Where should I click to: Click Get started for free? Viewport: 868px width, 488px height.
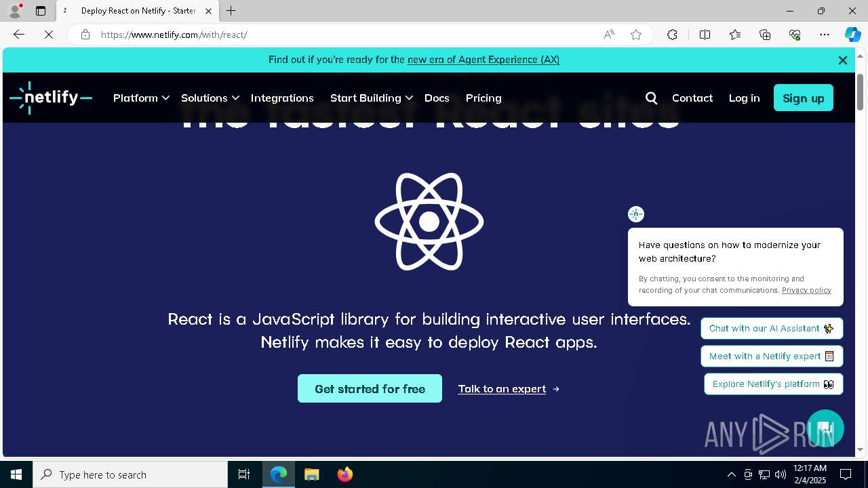tap(370, 388)
